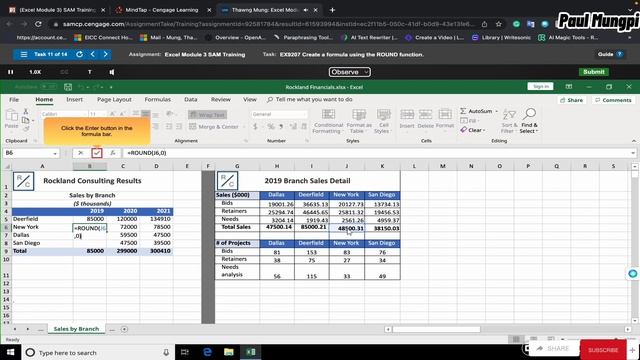This screenshot has width=640, height=360.
Task: Click the Comments button in Excel
Action: coord(613,100)
